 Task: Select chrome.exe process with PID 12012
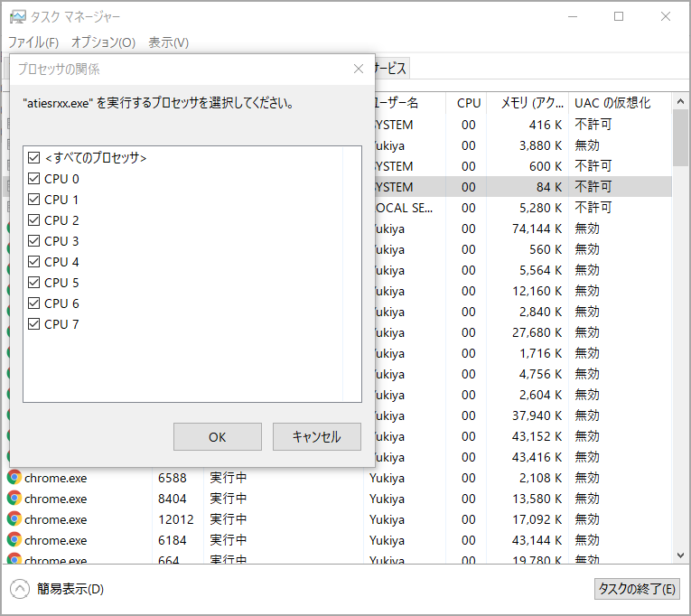pos(55,519)
